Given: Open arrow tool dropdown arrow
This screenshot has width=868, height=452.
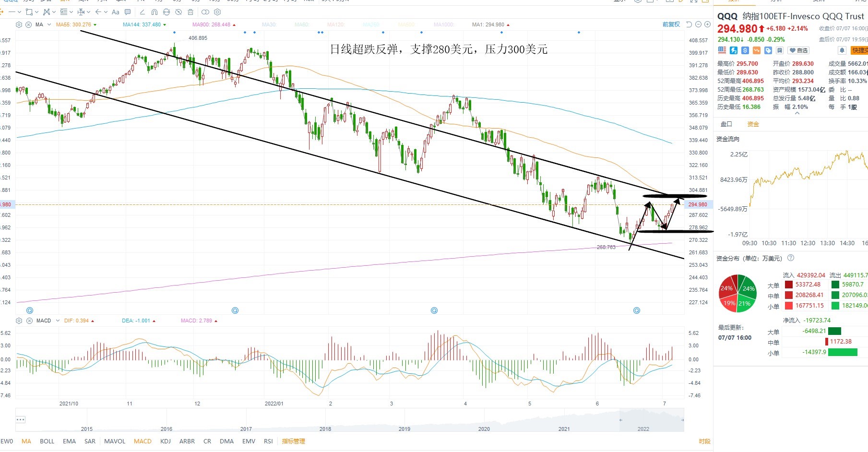Looking at the screenshot, I should 106,12.
